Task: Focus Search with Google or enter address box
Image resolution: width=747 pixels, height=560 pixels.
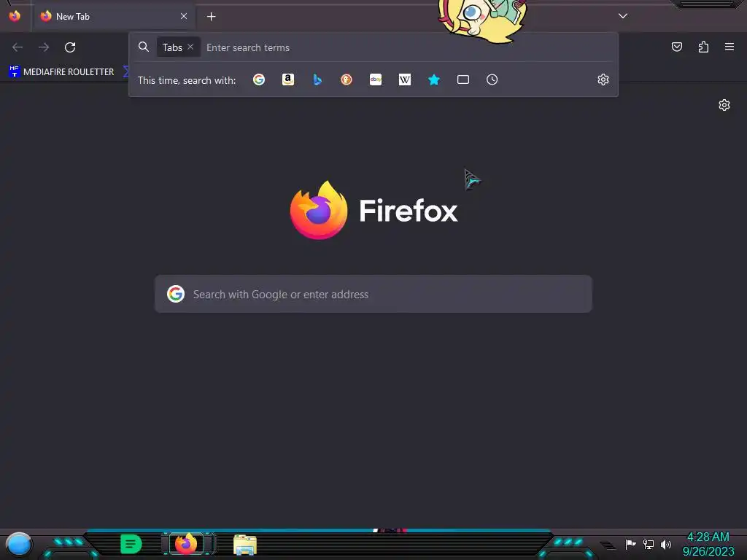Action: point(373,294)
